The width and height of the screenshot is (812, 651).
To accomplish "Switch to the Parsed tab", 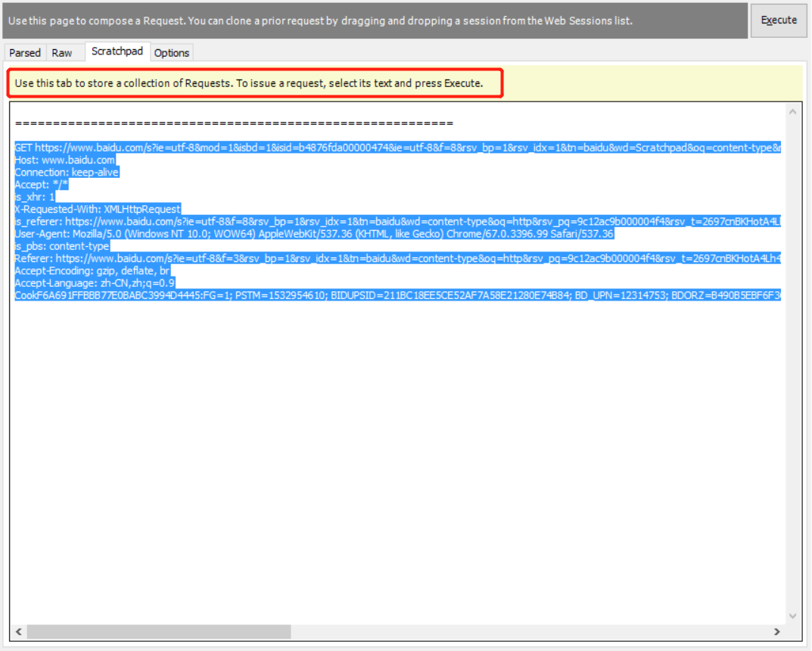I will [x=25, y=53].
